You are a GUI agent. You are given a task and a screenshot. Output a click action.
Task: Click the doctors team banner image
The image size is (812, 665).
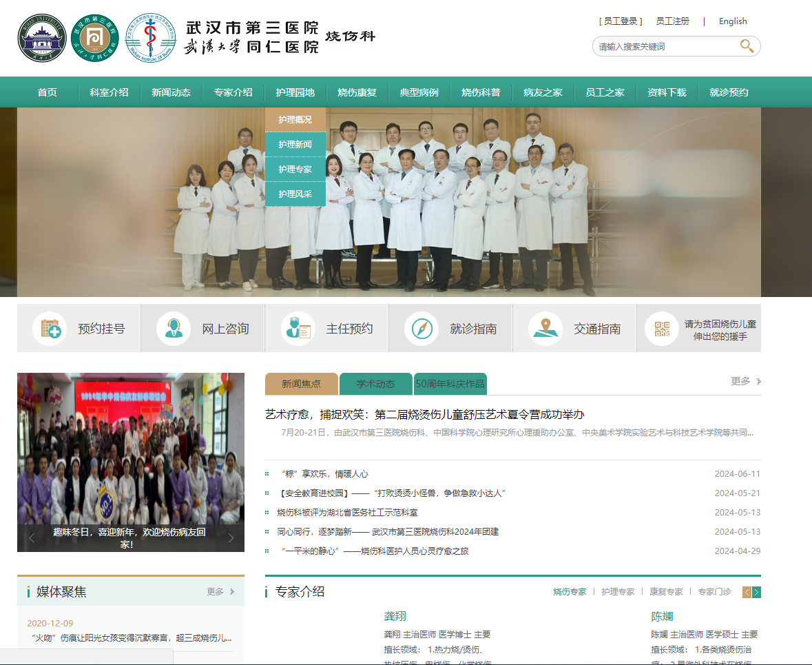389,202
